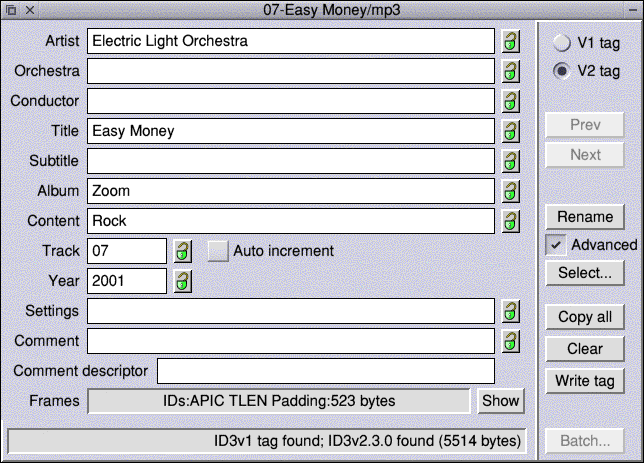Click the window title '07-Easy Money/mp3'

click(x=331, y=9)
